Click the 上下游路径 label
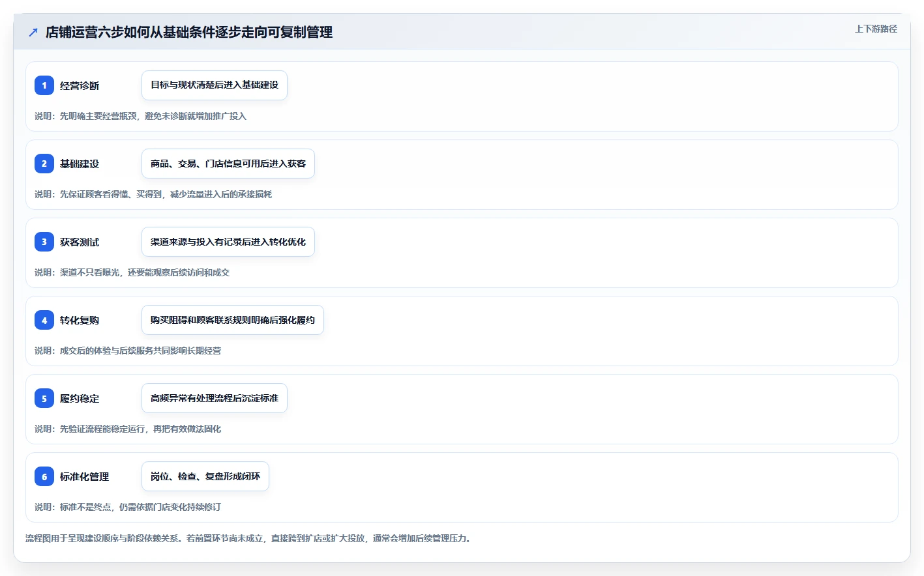The image size is (924, 576). [876, 29]
